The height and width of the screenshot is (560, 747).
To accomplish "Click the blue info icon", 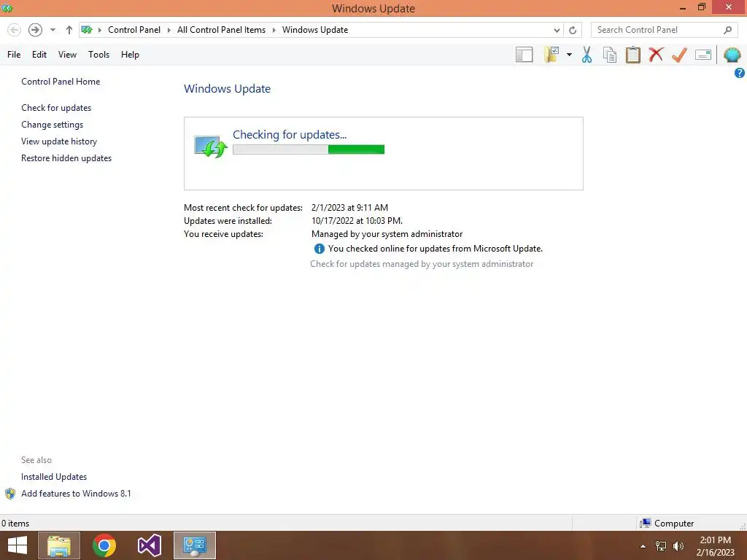I will click(x=320, y=249).
